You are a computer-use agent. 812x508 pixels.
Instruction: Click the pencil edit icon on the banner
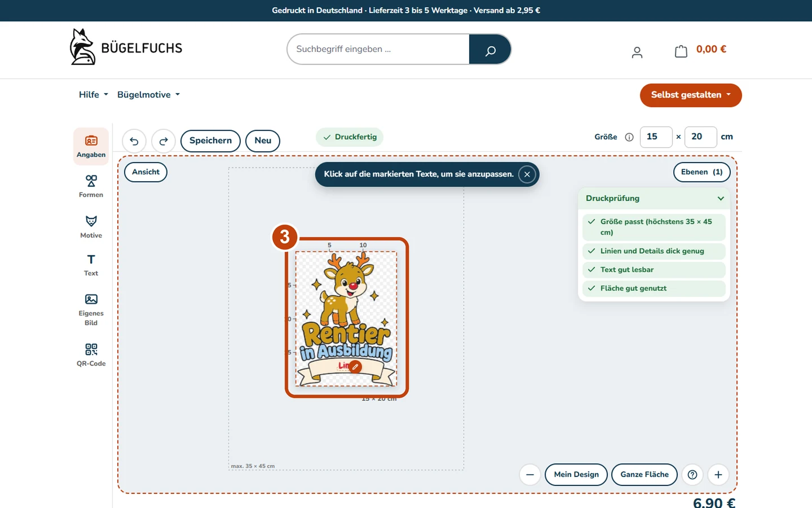[x=355, y=366]
